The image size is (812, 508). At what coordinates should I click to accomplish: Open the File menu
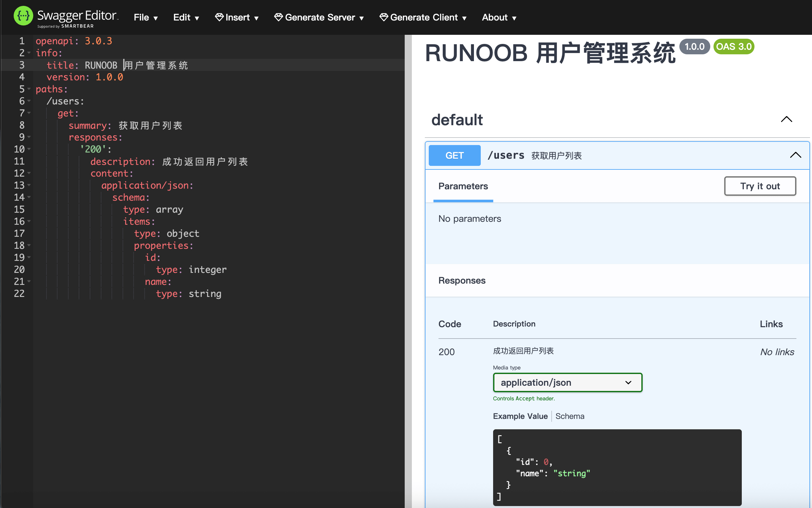pyautogui.click(x=145, y=18)
